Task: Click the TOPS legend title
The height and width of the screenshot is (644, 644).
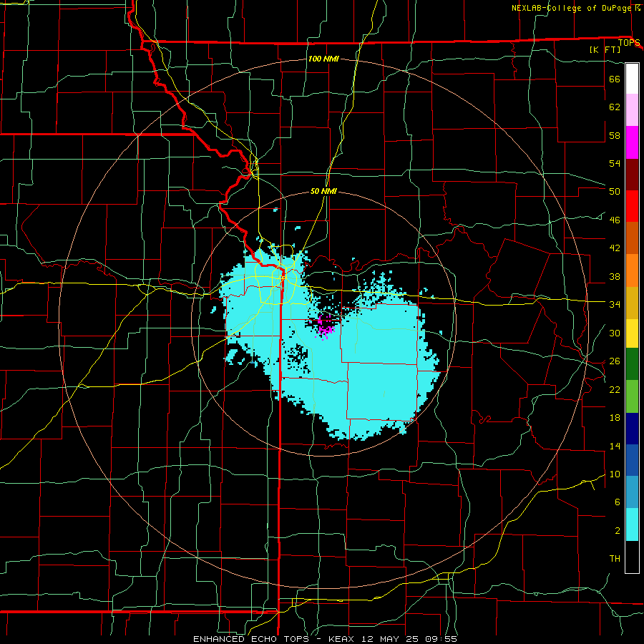Action: click(x=629, y=42)
